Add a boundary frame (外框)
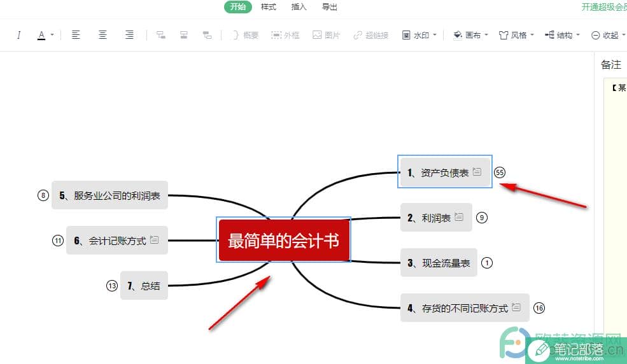The width and height of the screenshot is (627, 364). pyautogui.click(x=285, y=35)
